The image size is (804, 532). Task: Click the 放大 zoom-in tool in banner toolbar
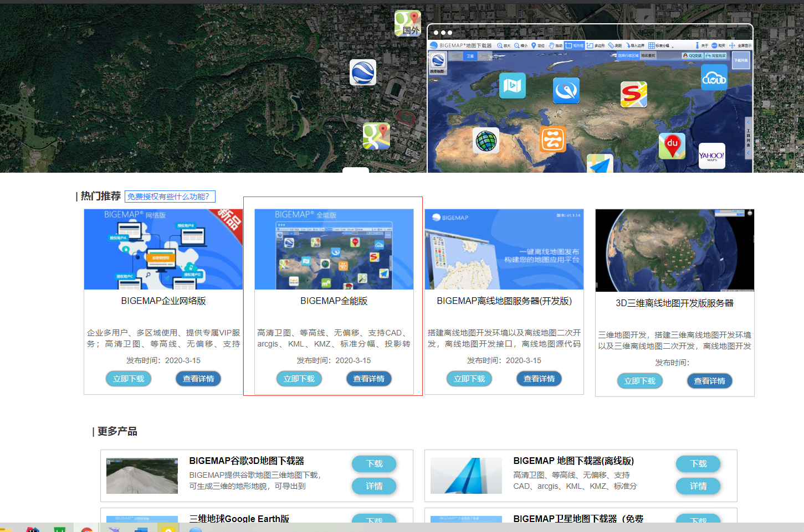coord(504,45)
